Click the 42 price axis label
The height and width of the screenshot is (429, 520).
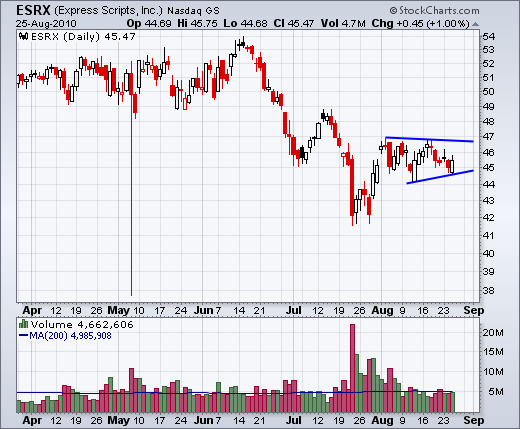pos(488,217)
